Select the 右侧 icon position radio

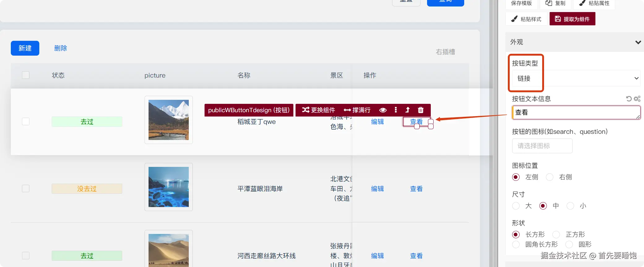click(550, 177)
